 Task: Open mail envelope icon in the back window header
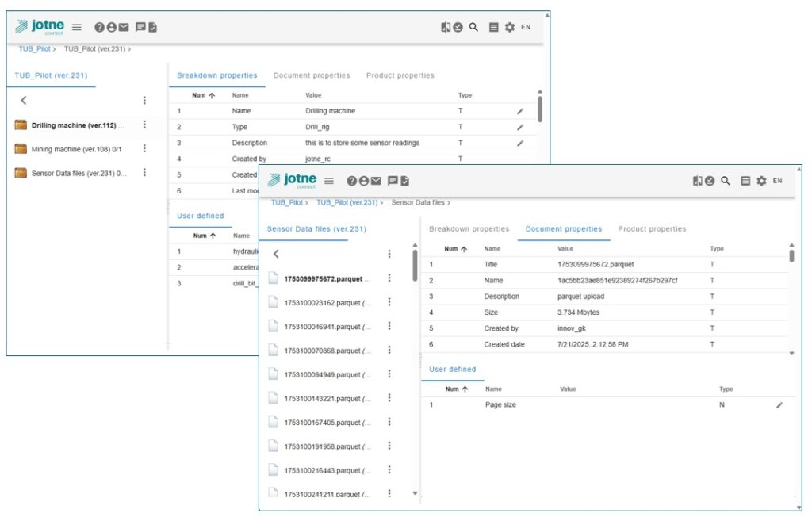point(124,27)
